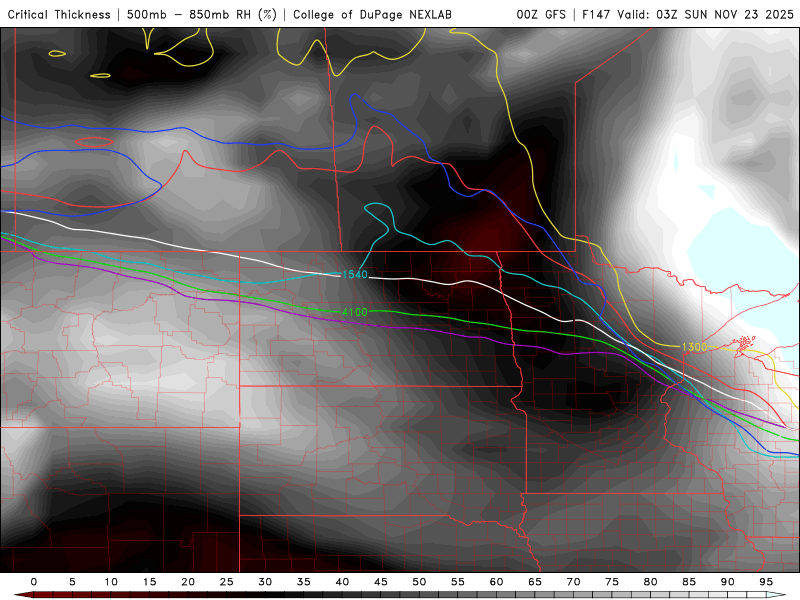Click the "25" value on the color scale
Image resolution: width=800 pixels, height=600 pixels.
tap(227, 582)
